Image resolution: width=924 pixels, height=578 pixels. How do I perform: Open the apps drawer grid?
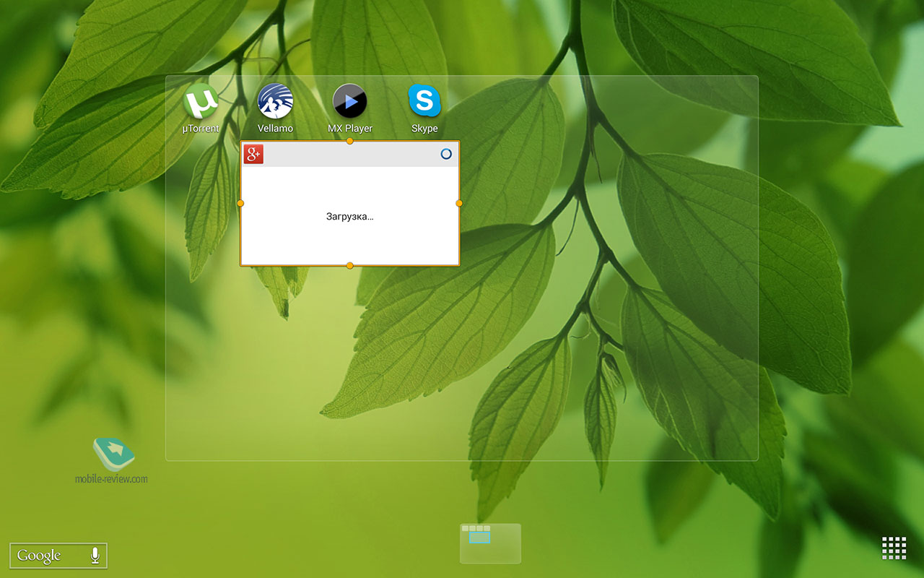[x=894, y=548]
